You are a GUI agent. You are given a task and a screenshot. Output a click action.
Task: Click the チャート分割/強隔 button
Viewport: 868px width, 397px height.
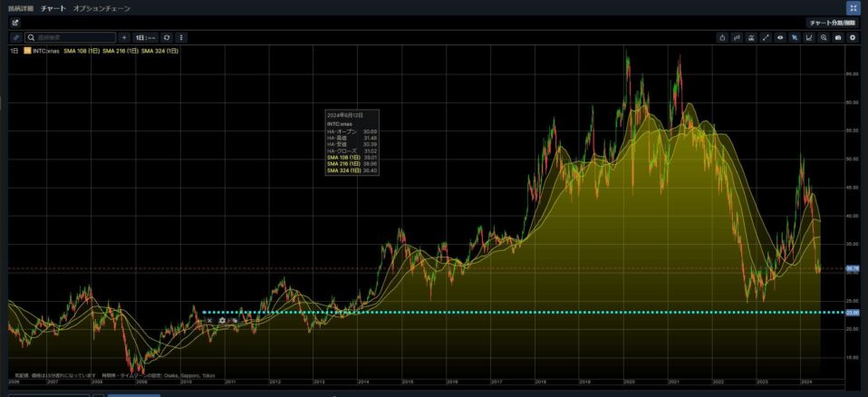click(x=832, y=23)
